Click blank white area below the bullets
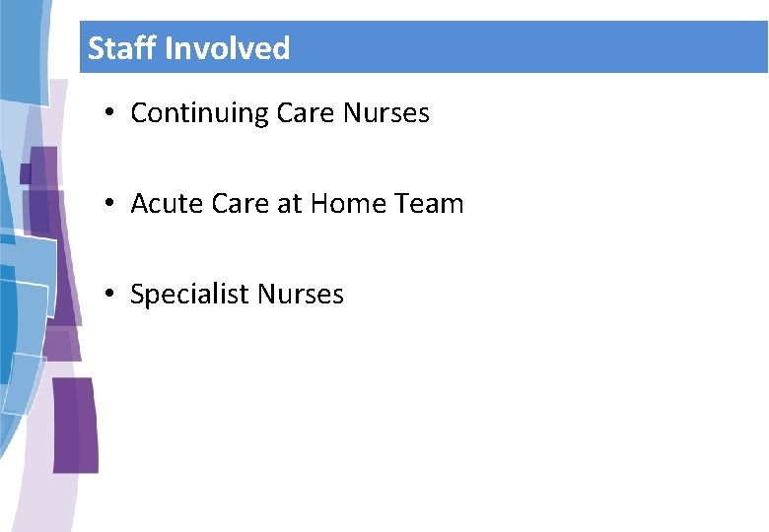Image resolution: width=769 pixels, height=532 pixels. tap(444, 424)
